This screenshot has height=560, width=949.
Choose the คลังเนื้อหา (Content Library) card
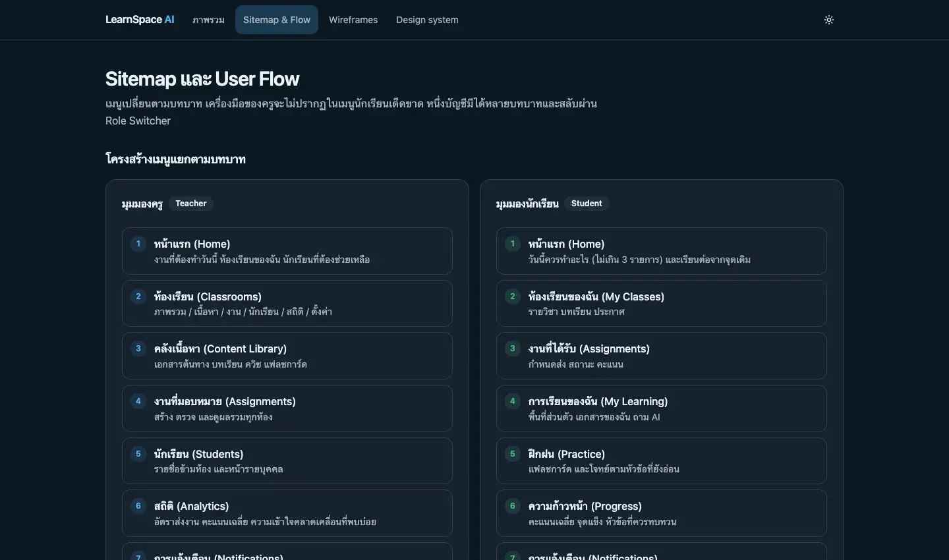coord(287,356)
